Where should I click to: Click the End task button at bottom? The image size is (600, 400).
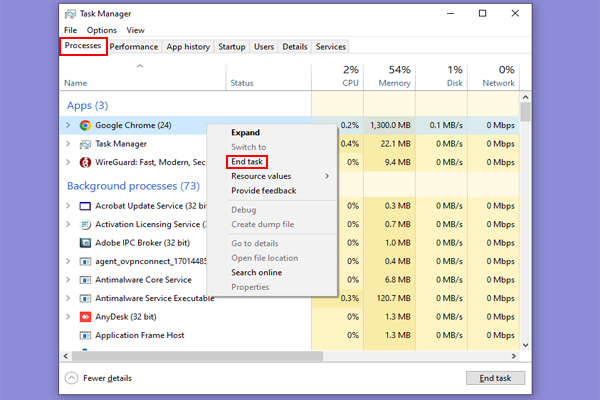(495, 378)
